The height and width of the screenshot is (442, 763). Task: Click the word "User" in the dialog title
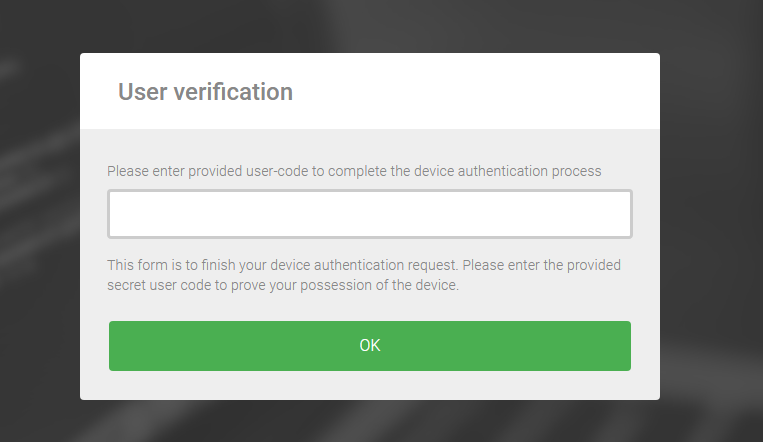pos(143,92)
